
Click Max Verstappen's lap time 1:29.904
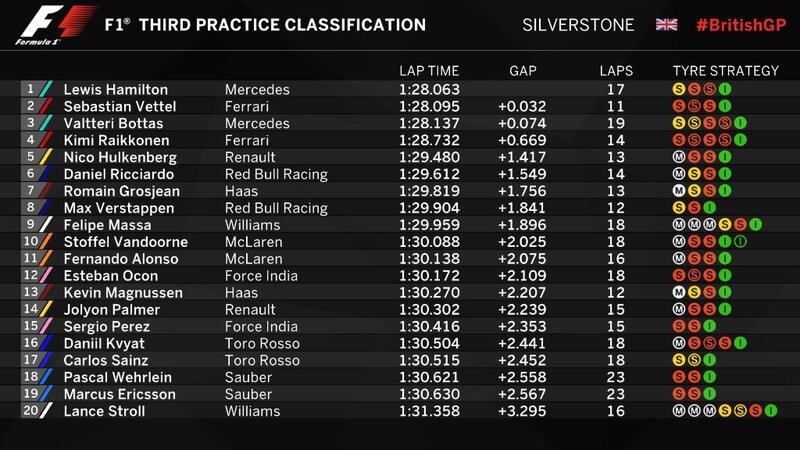(x=429, y=208)
